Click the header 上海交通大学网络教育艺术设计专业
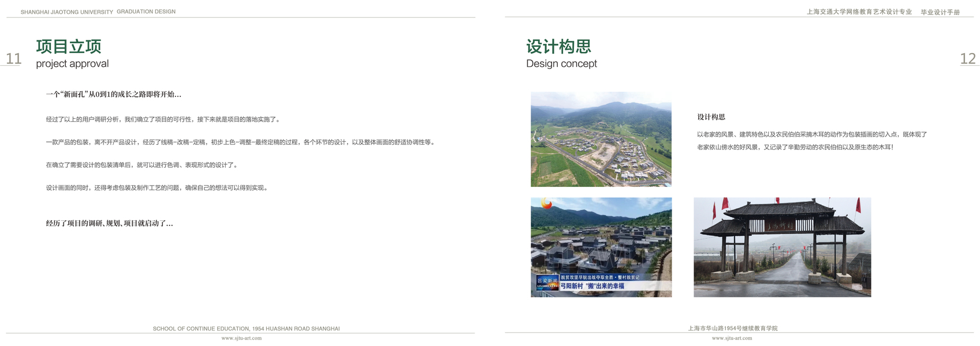Image resolution: width=980 pixels, height=346 pixels. [859, 12]
